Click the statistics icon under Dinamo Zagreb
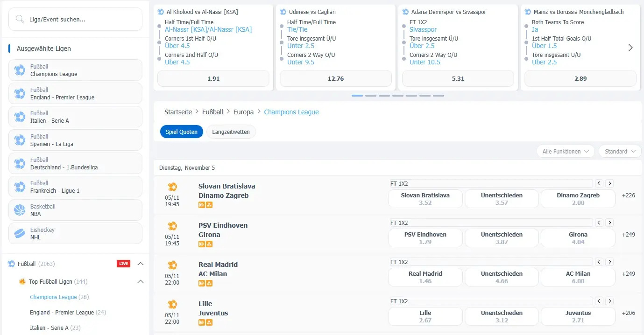Image resolution: width=644 pixels, height=335 pixels. tap(209, 205)
